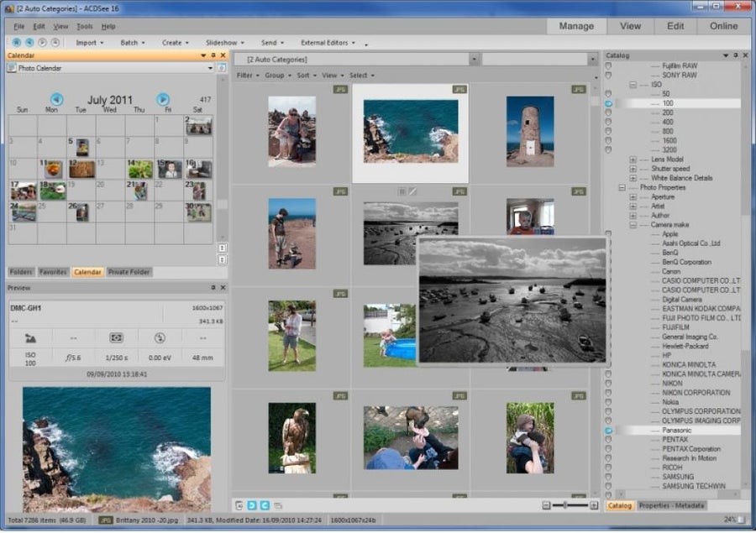Adjust the thumbnail size slider
756x533 pixels.
coord(565,505)
